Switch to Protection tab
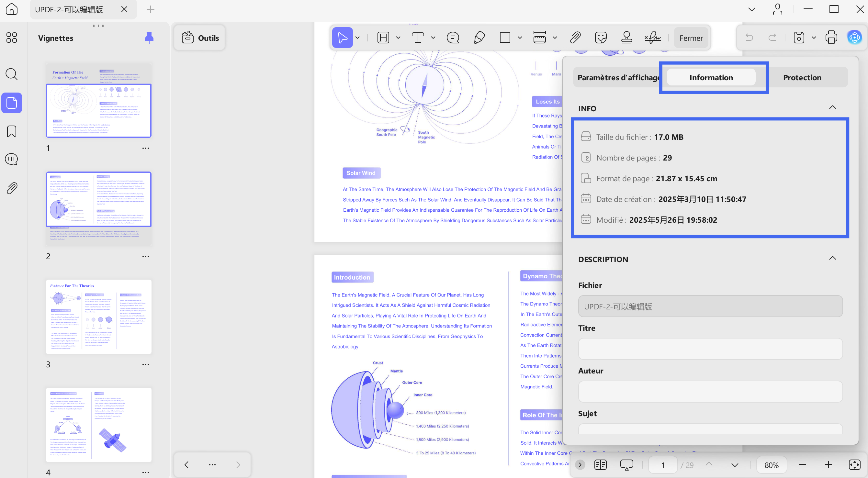 pyautogui.click(x=802, y=77)
